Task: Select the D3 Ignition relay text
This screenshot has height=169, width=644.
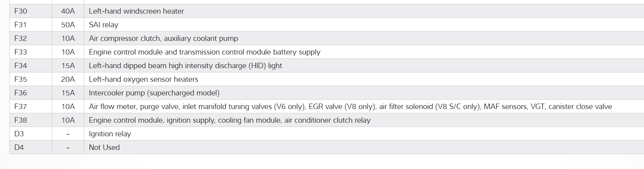Action: (110, 134)
